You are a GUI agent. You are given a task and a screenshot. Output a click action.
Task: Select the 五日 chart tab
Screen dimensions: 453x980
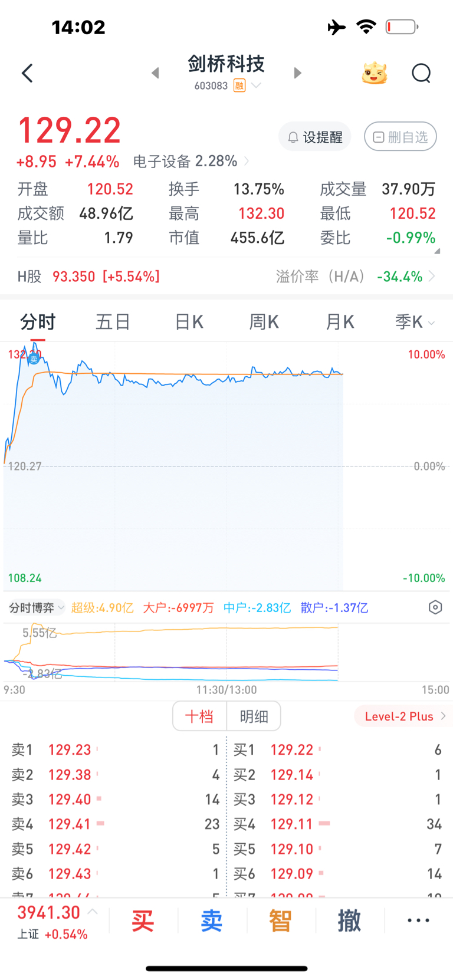113,322
